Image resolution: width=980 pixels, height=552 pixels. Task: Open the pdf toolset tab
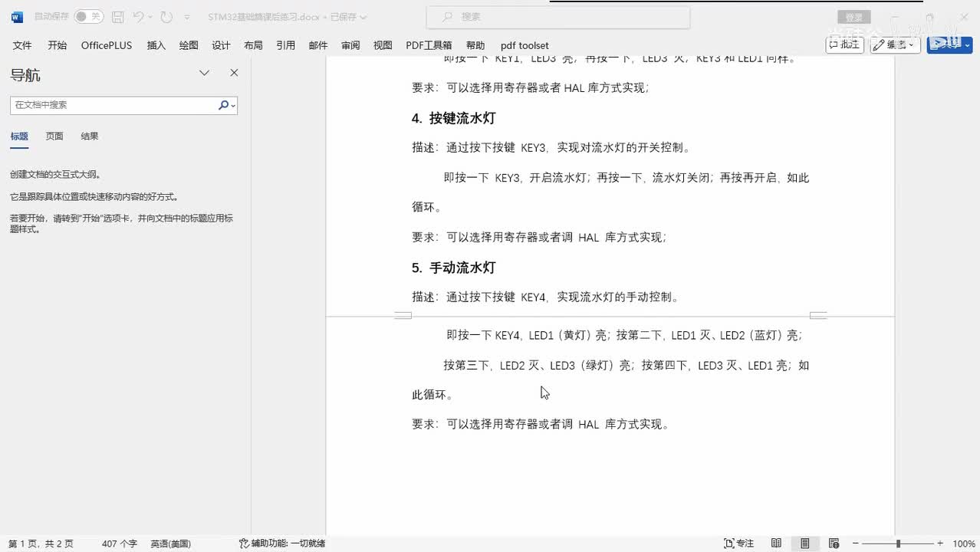click(525, 45)
